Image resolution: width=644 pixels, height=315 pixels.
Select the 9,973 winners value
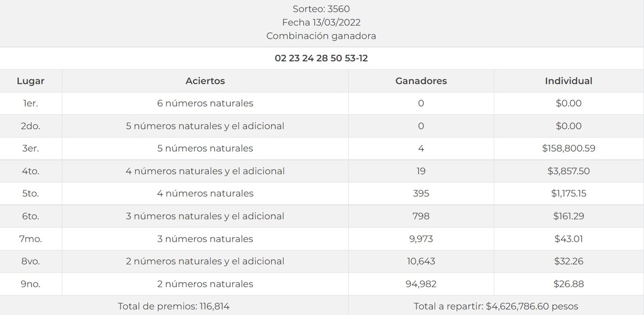[421, 239]
